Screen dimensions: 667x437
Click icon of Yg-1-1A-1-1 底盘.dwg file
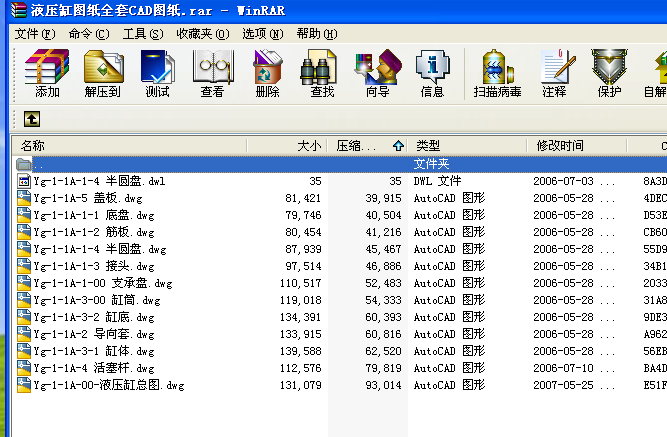point(24,215)
